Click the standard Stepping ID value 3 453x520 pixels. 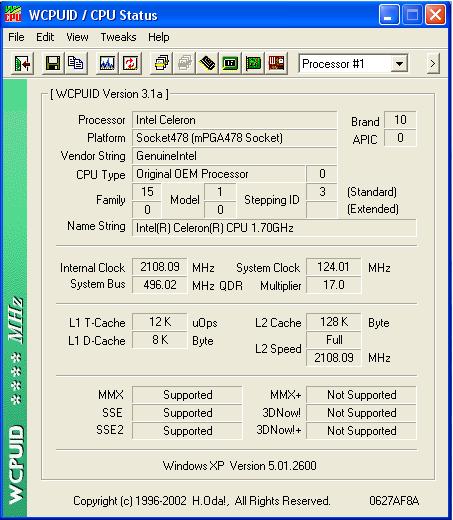point(322,192)
